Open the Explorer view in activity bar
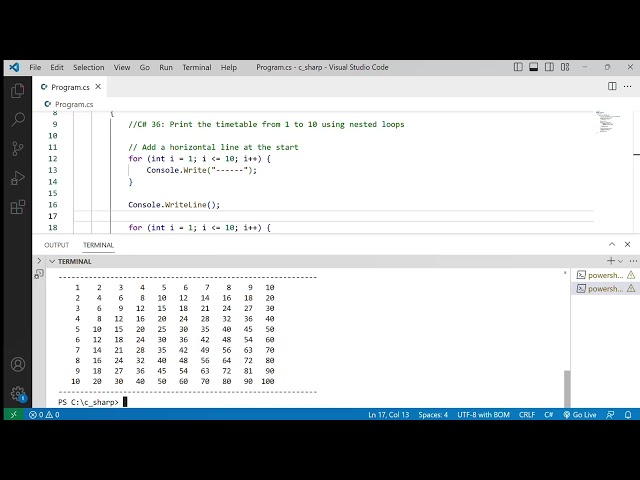The height and width of the screenshot is (480, 640). 18,91
